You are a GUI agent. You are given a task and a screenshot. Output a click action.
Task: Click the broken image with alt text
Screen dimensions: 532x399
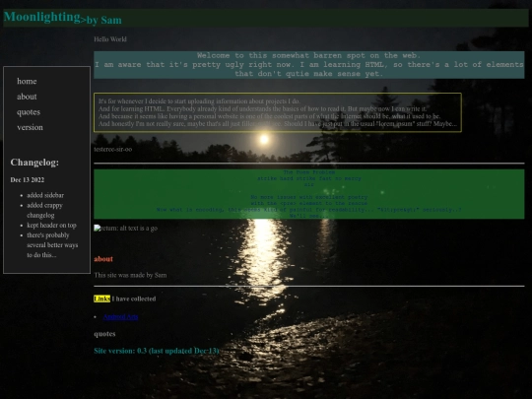tap(125, 229)
